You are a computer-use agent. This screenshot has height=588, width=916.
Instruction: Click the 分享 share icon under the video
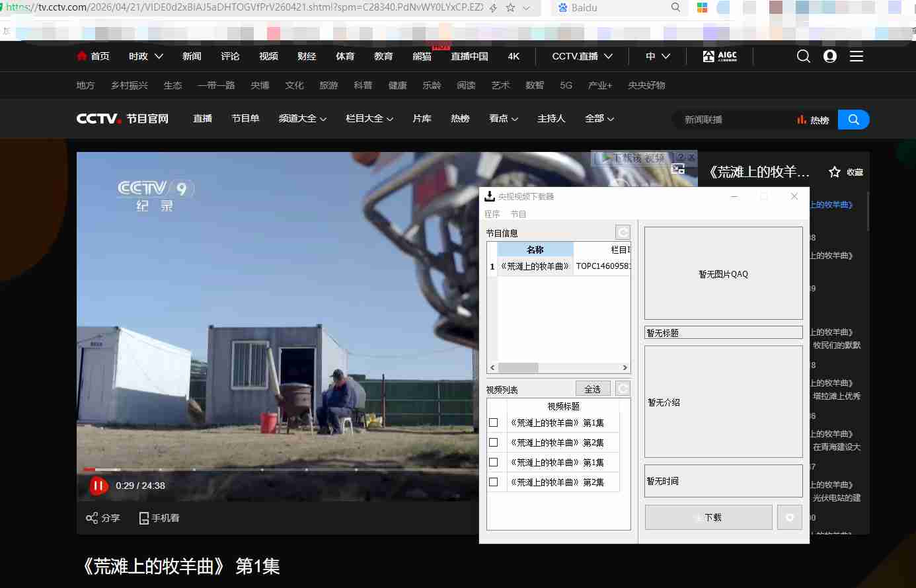pos(92,518)
